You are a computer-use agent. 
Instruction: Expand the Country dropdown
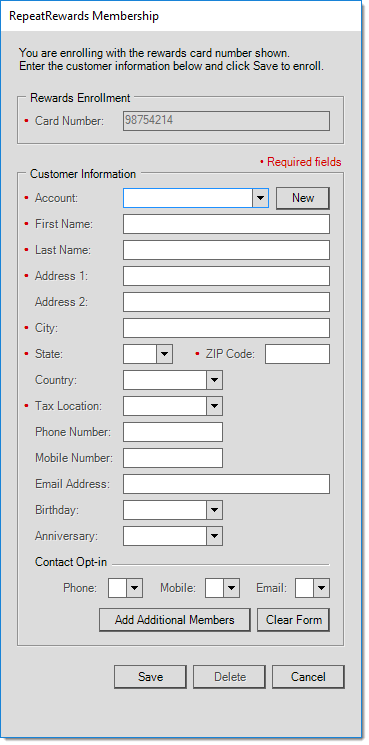(214, 380)
